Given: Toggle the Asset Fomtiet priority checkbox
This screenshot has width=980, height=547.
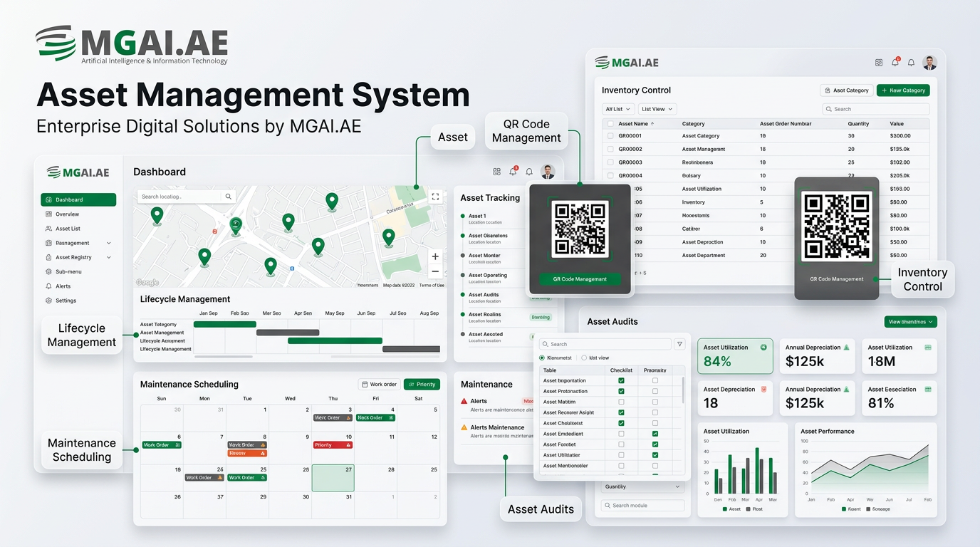Looking at the screenshot, I should coord(655,444).
